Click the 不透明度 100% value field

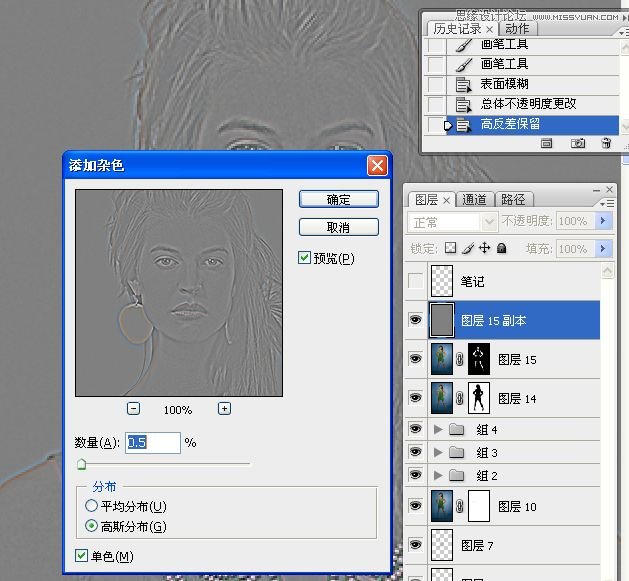point(575,221)
